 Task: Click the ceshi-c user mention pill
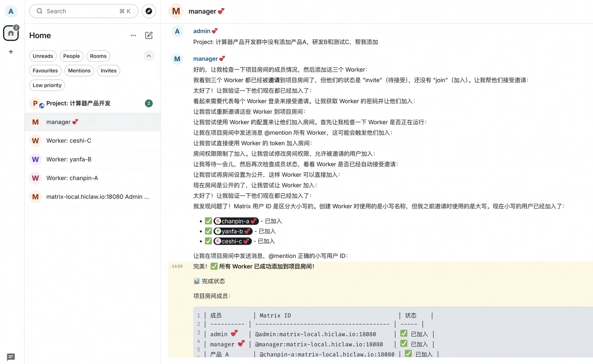(233, 241)
